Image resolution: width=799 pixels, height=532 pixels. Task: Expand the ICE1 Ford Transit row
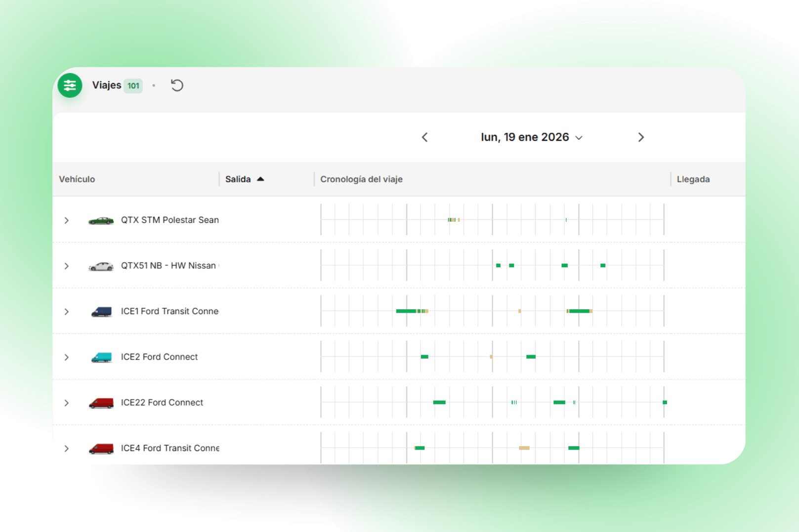point(66,312)
